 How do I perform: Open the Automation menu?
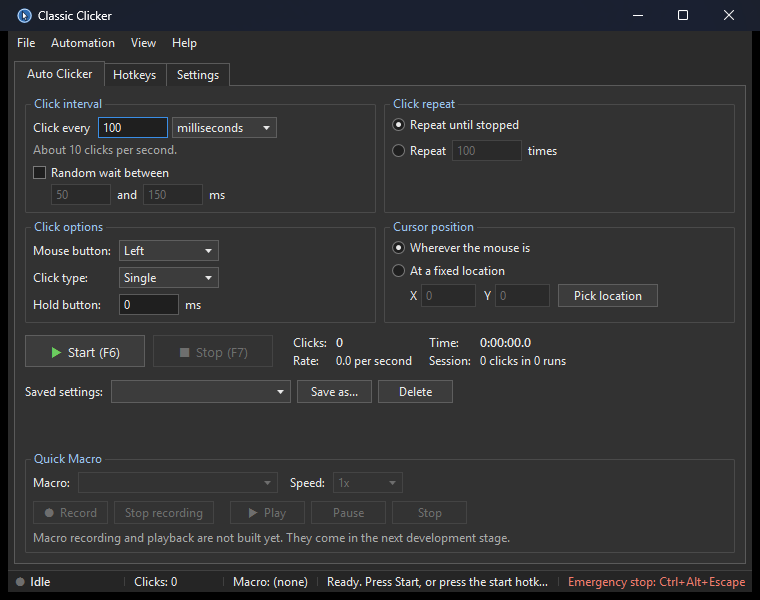tap(83, 43)
